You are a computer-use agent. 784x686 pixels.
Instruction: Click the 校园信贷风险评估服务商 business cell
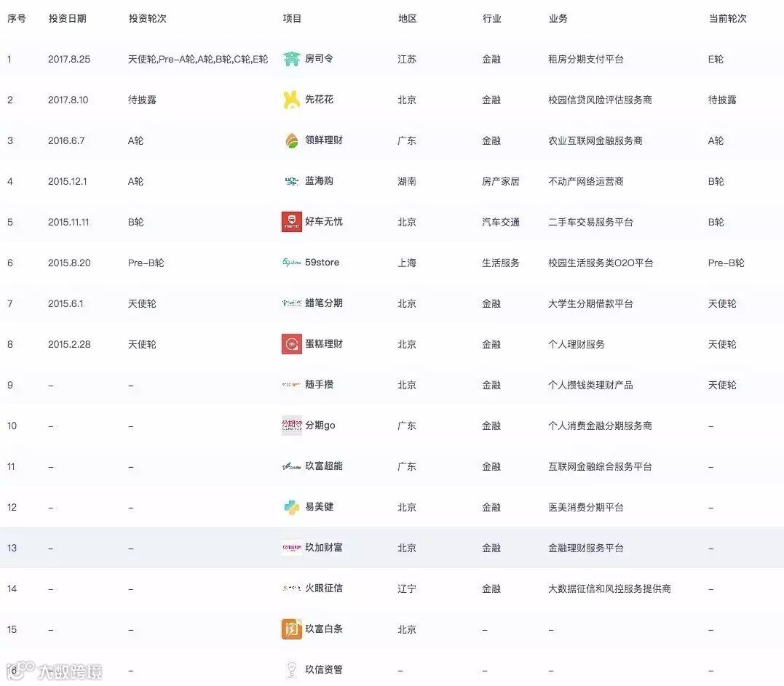(600, 100)
